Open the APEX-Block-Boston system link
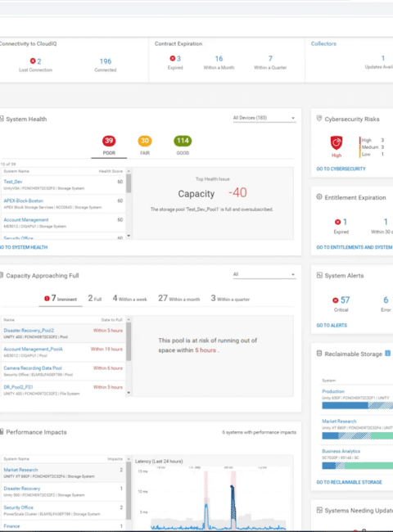Screen dimensions: 393x532 click(24, 201)
